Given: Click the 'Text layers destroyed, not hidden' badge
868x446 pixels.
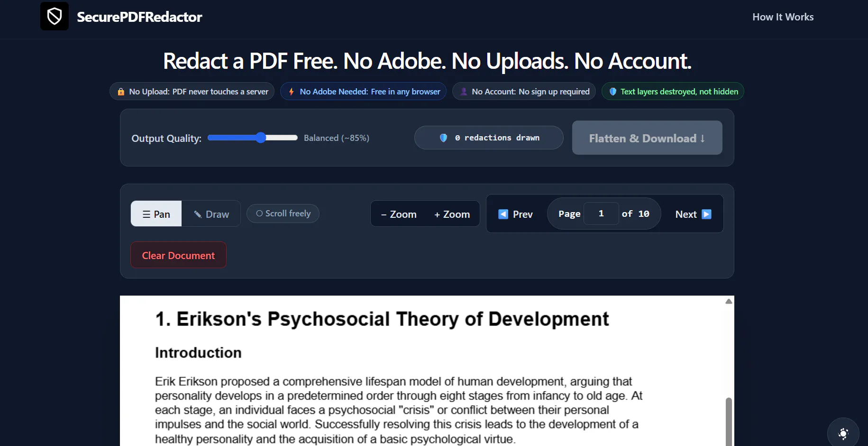Looking at the screenshot, I should 673,92.
